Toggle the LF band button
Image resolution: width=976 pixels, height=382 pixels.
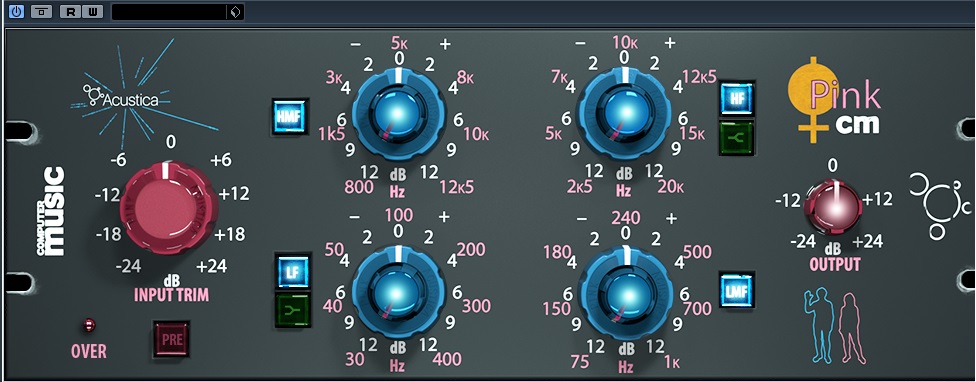click(x=293, y=272)
